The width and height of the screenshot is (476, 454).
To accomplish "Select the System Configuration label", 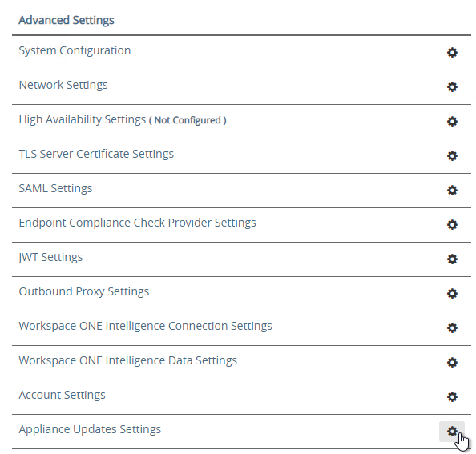I will [75, 50].
